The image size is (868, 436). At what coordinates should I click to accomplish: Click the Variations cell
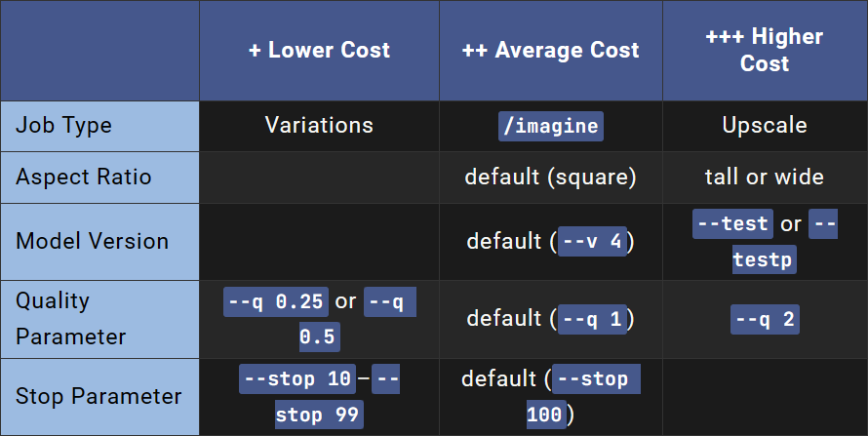click(x=320, y=126)
